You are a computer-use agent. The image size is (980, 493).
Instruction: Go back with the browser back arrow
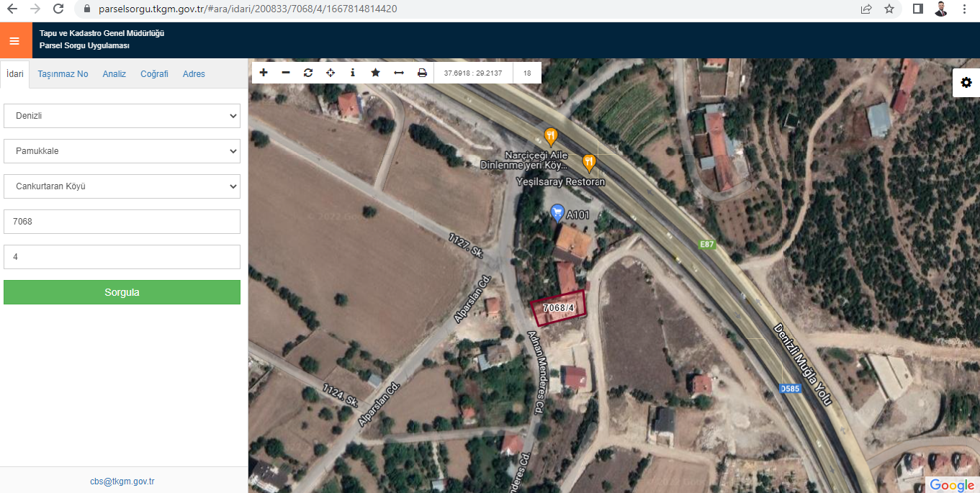(12, 9)
